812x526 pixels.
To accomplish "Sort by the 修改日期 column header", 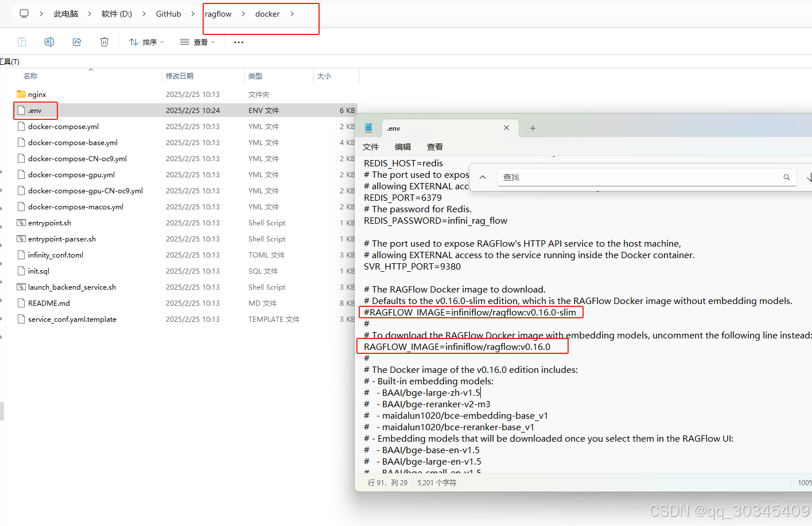I will click(x=180, y=76).
